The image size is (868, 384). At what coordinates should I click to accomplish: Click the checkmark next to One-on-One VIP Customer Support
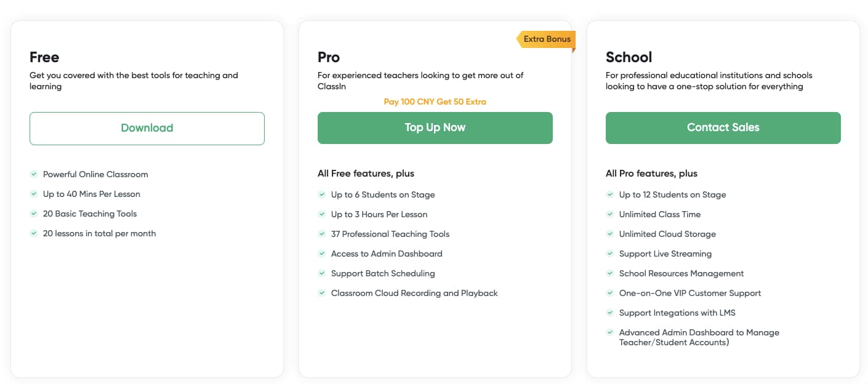point(610,293)
